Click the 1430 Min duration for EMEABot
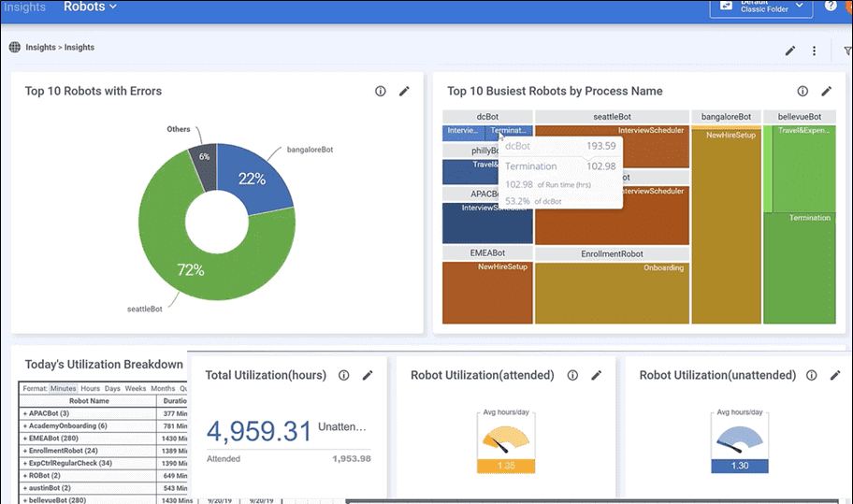Image resolution: width=853 pixels, height=504 pixels. point(174,439)
